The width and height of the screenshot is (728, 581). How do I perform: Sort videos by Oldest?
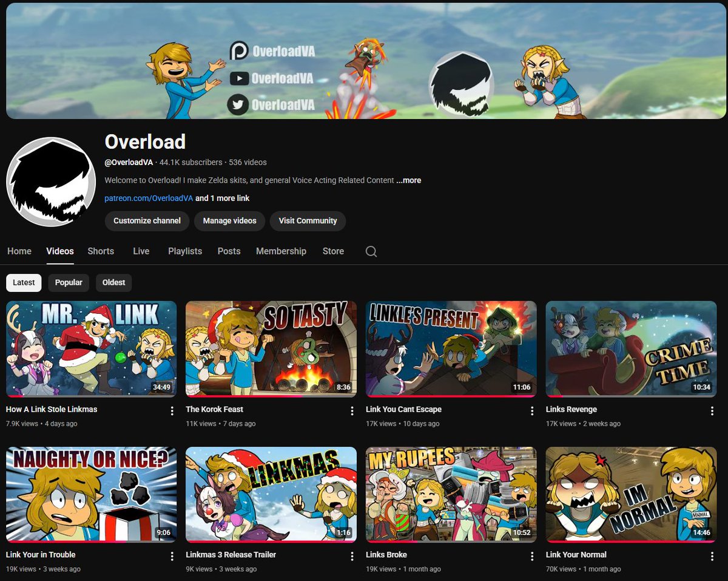click(x=113, y=282)
